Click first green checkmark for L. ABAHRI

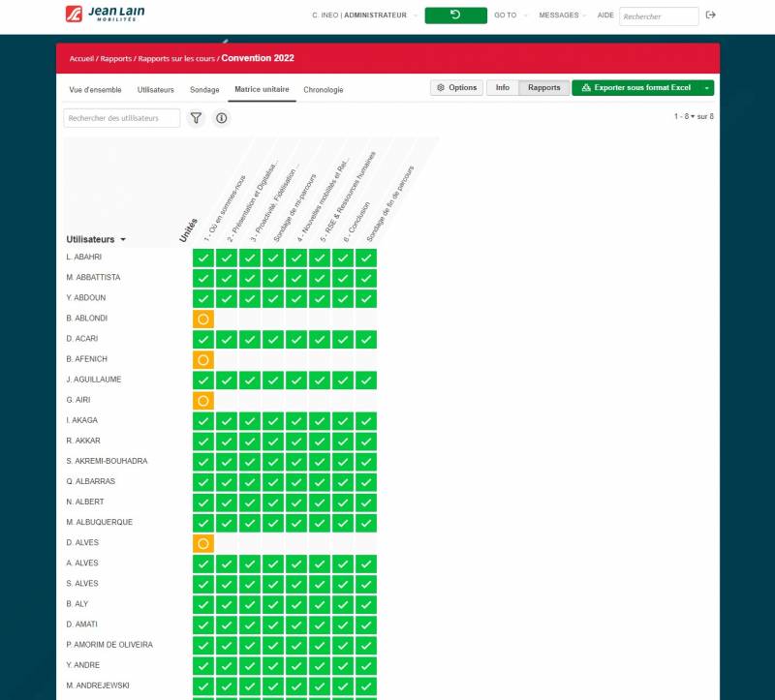202,258
